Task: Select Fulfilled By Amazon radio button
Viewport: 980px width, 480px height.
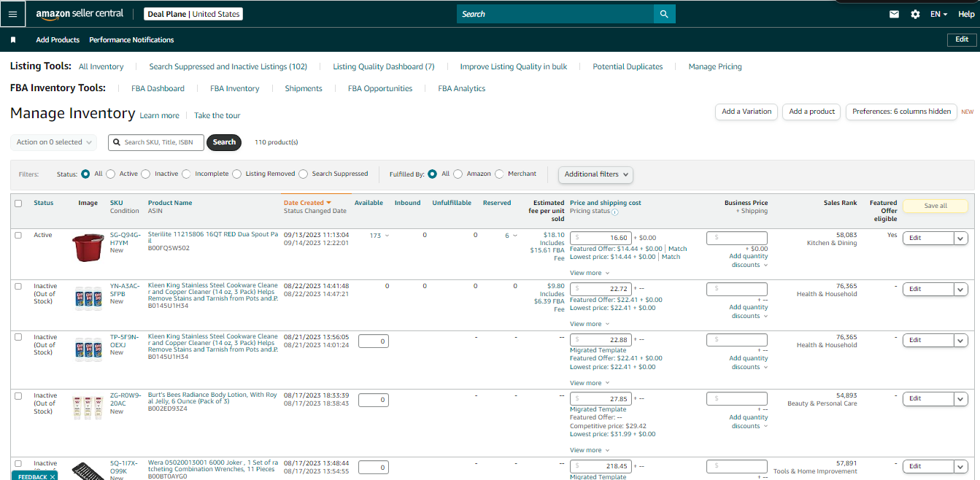Action: [458, 174]
